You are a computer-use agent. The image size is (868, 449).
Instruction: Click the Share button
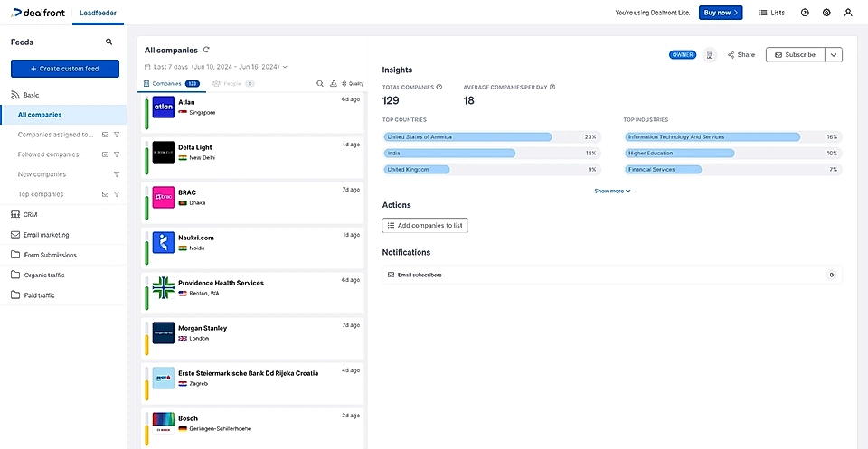(x=741, y=55)
